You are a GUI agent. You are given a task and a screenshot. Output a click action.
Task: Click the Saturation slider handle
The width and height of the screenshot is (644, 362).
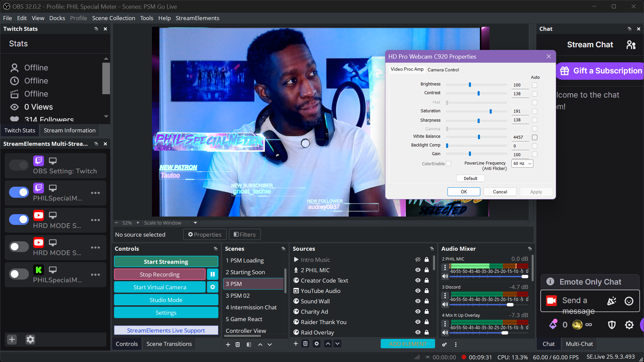(491, 111)
